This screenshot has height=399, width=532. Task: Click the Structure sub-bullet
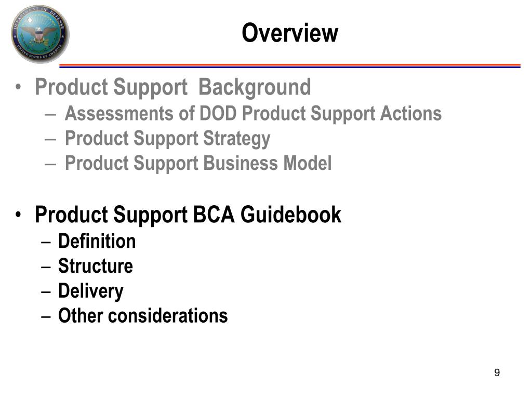96,266
